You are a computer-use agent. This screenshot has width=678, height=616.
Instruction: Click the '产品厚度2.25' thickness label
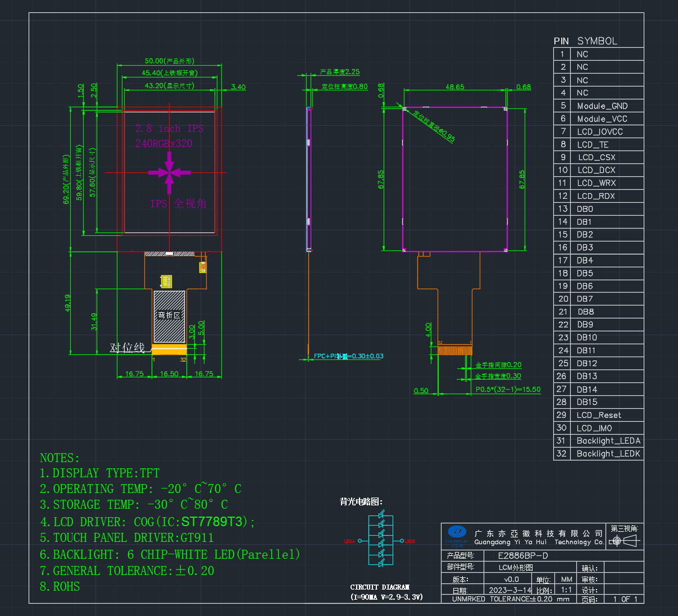(340, 72)
